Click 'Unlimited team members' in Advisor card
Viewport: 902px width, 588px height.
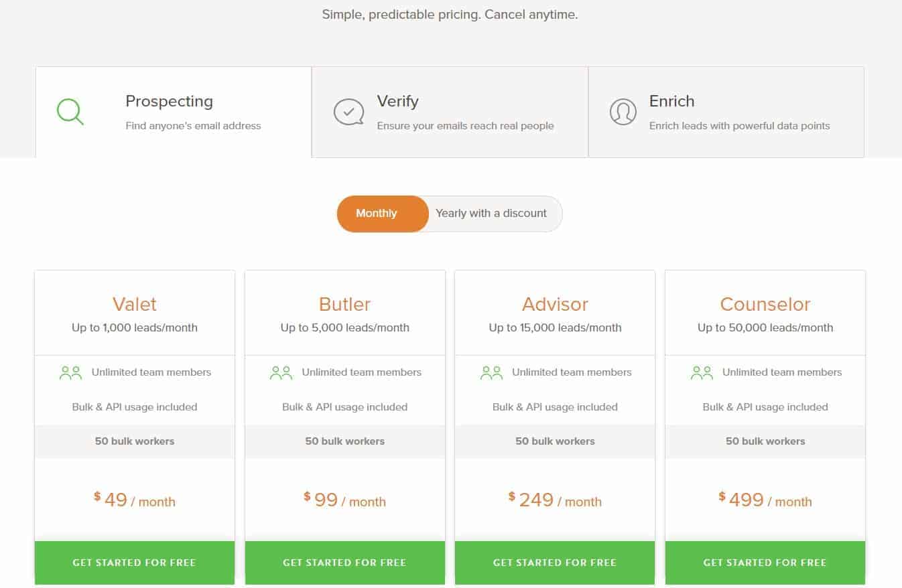(572, 372)
